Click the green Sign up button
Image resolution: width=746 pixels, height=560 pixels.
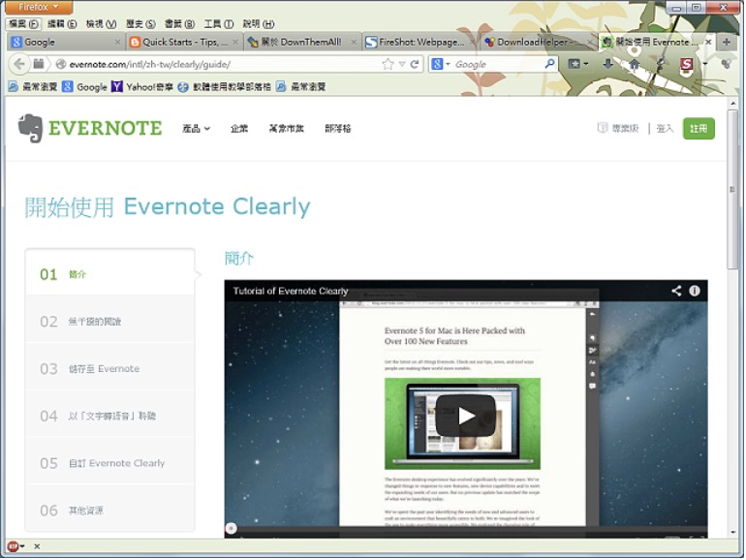coord(699,129)
